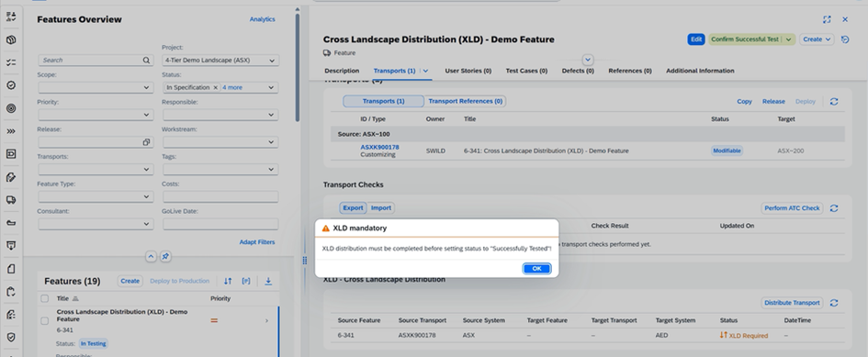Image resolution: width=868 pixels, height=357 pixels.
Task: Open the triple chevron sidebar icon
Action: coord(11,131)
